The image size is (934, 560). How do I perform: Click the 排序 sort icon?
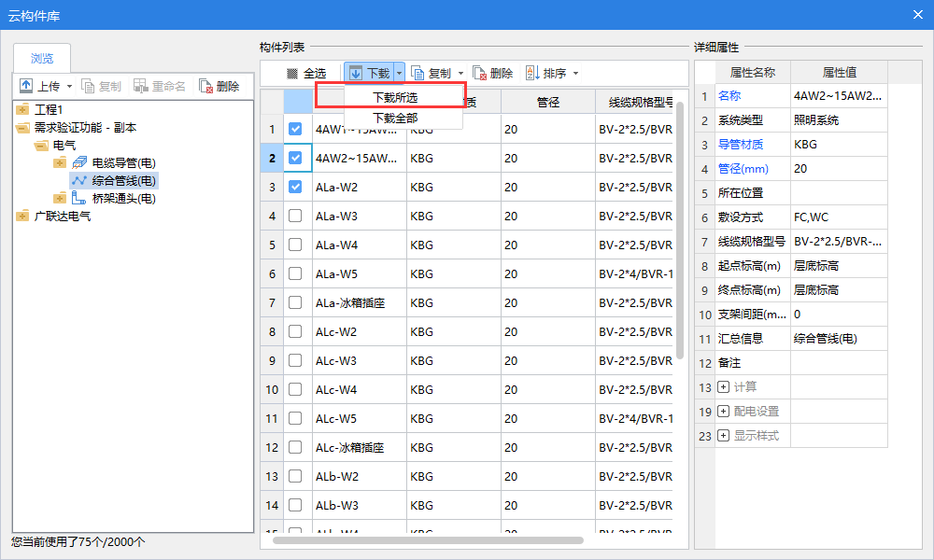coord(532,73)
